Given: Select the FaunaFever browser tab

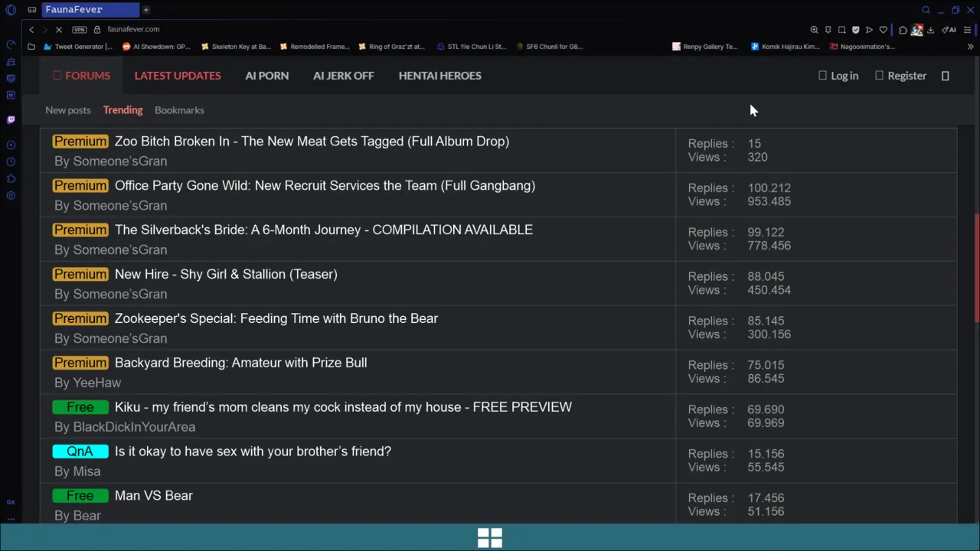Looking at the screenshot, I should [90, 10].
